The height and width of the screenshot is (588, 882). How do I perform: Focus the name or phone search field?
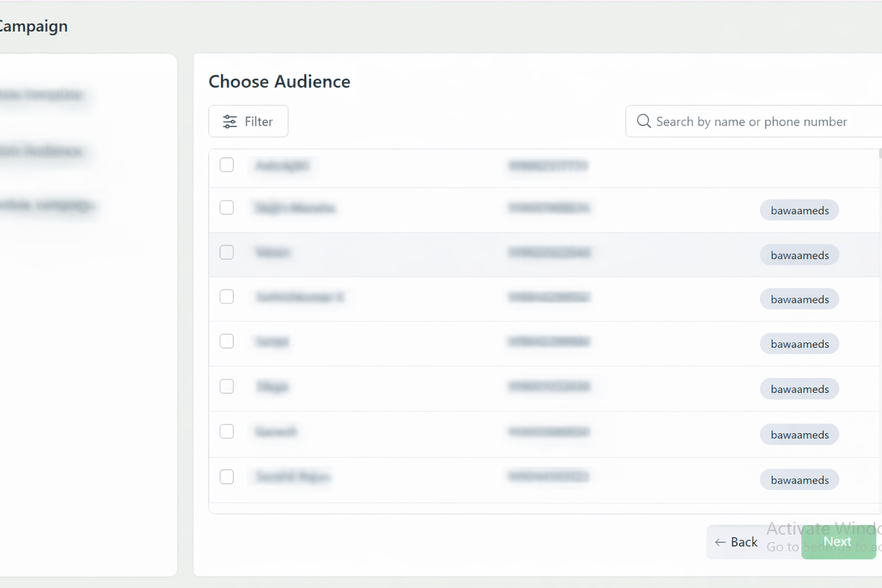coord(758,122)
